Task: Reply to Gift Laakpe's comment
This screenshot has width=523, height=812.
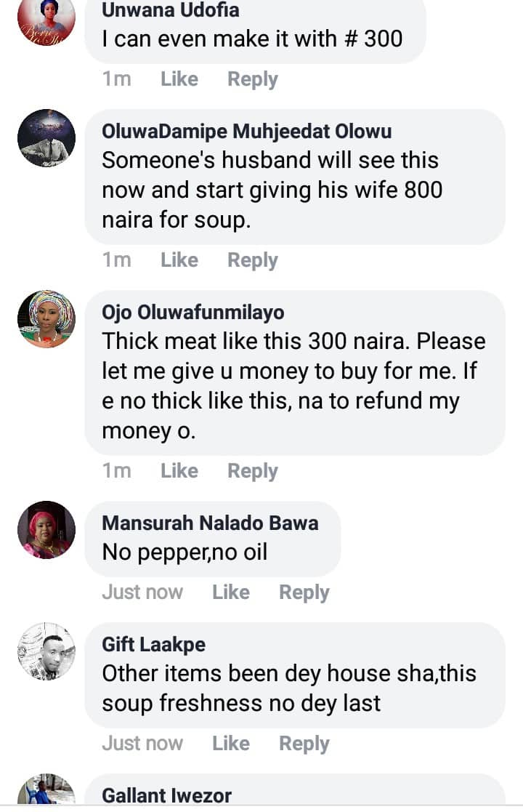Action: click(304, 744)
